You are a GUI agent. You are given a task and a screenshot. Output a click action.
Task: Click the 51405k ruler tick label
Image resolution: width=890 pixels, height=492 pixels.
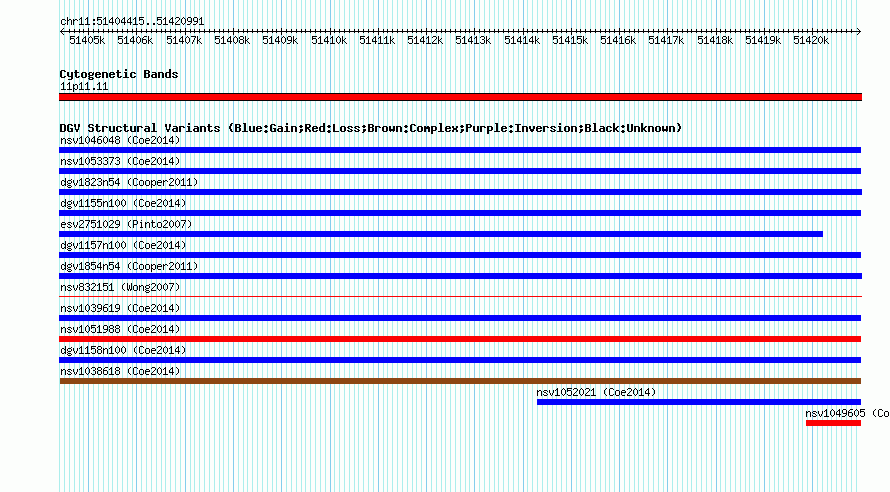coord(87,41)
